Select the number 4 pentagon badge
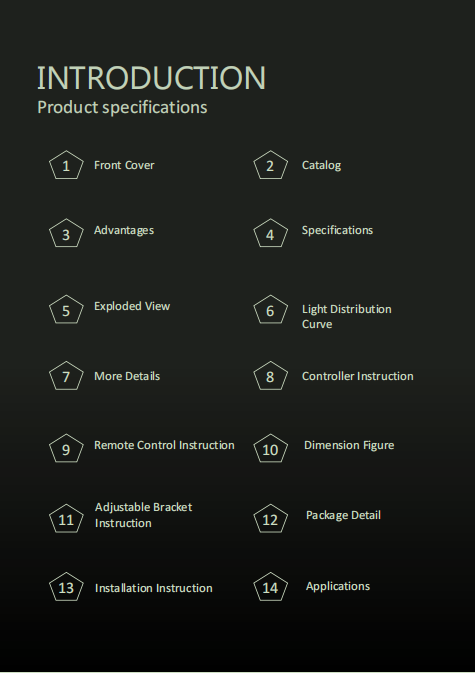 click(270, 233)
